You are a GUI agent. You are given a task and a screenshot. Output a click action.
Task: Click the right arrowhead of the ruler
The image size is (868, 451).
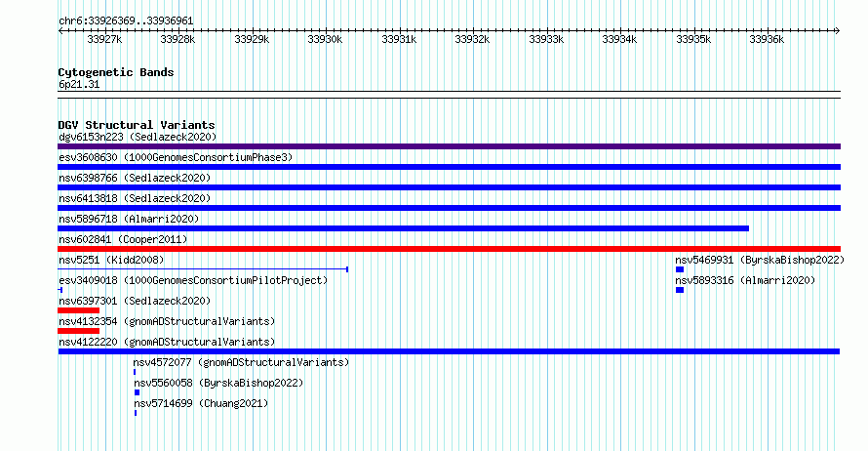(838, 31)
